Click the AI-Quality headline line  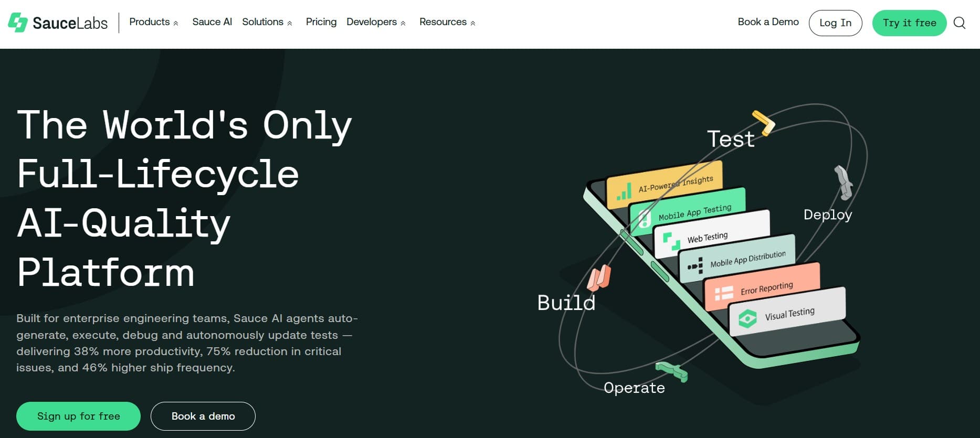tap(124, 223)
